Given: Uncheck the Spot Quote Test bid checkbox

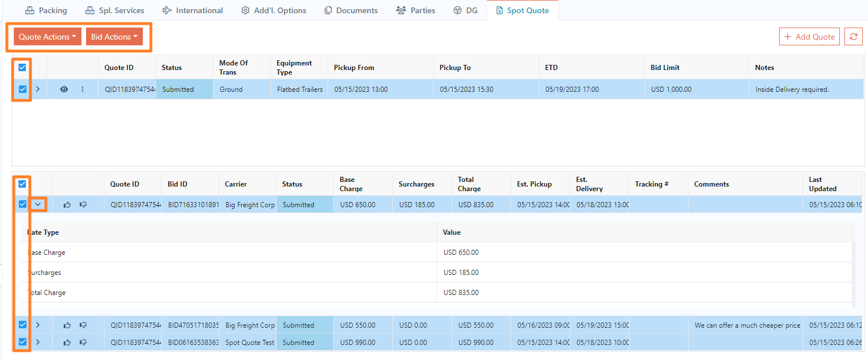Looking at the screenshot, I should click(x=22, y=341).
